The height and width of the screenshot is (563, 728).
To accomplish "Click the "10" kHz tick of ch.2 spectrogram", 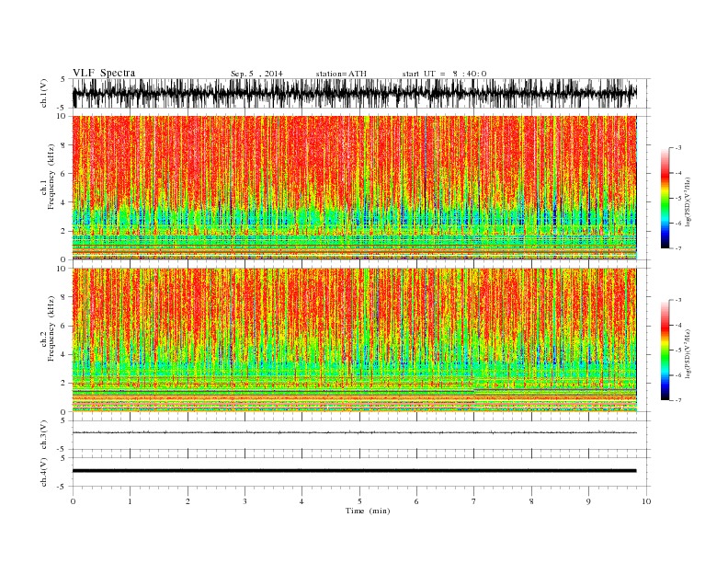I will (x=63, y=269).
